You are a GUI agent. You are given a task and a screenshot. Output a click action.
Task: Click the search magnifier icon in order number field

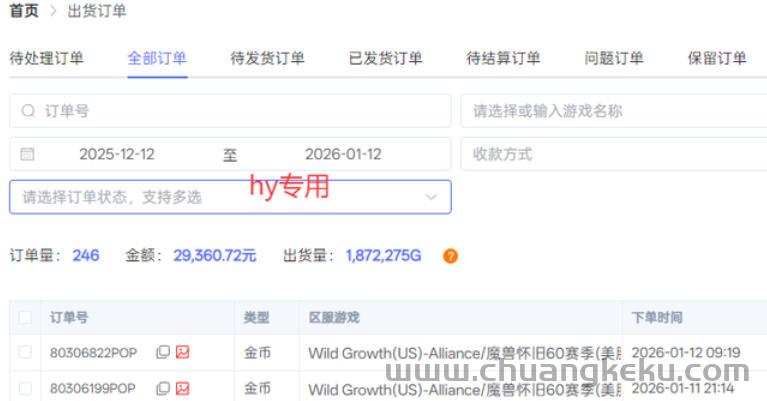point(28,111)
